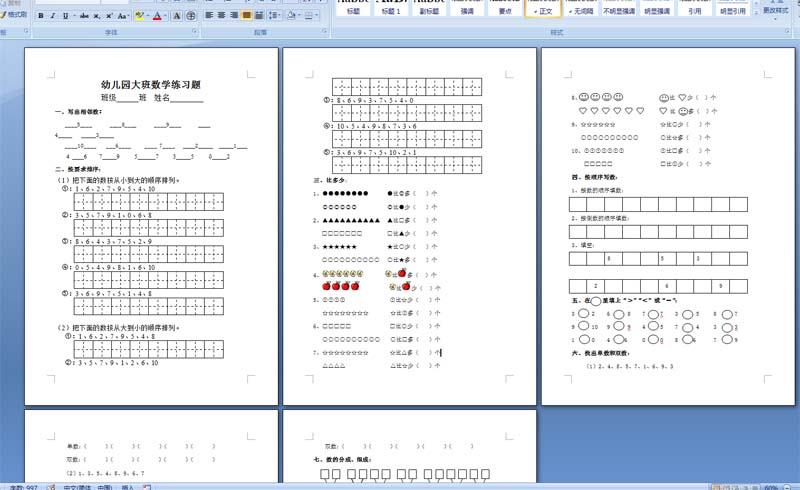Click the spelling check status bar icon
This screenshot has height=490, width=800.
pyautogui.click(x=51, y=487)
